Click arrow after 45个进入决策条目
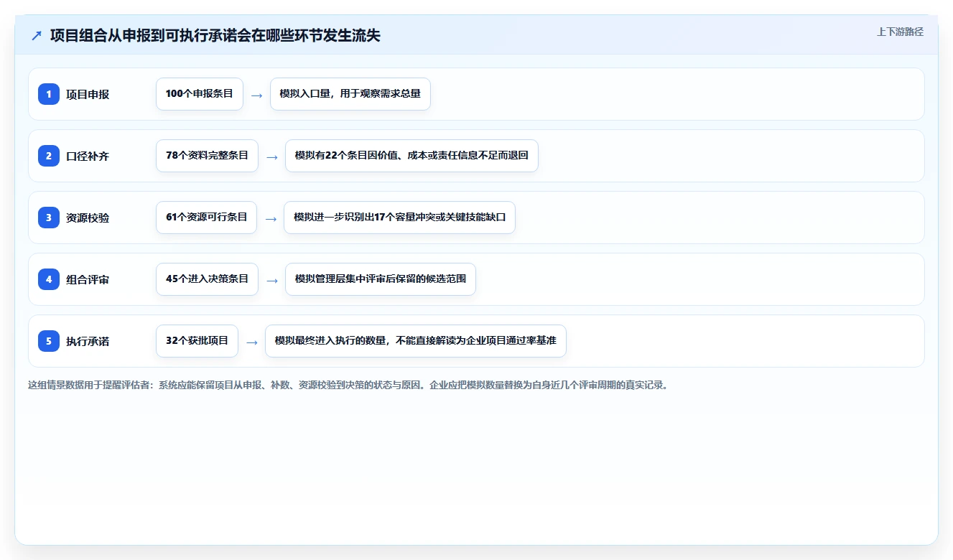The width and height of the screenshot is (953, 560). pos(271,280)
